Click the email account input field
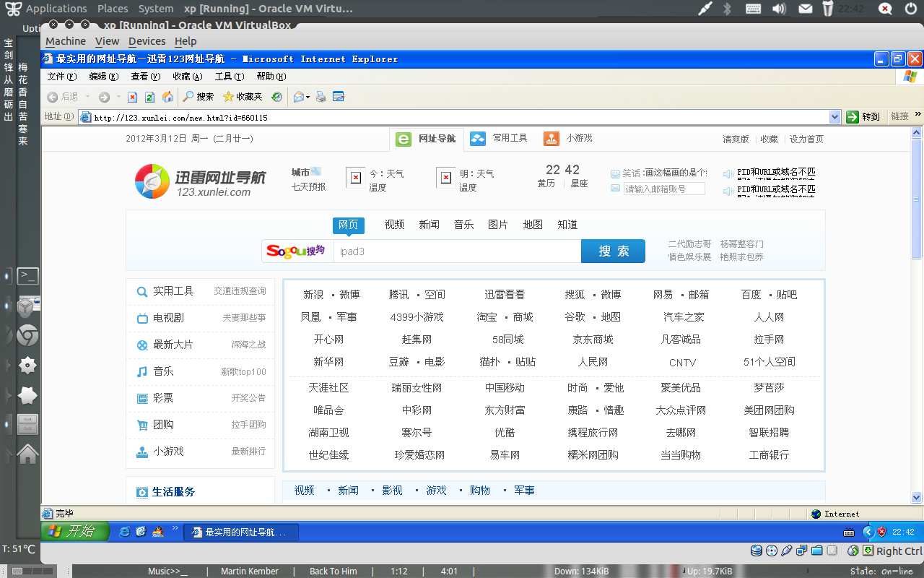Screen dimensions: 924x578 coord(664,189)
